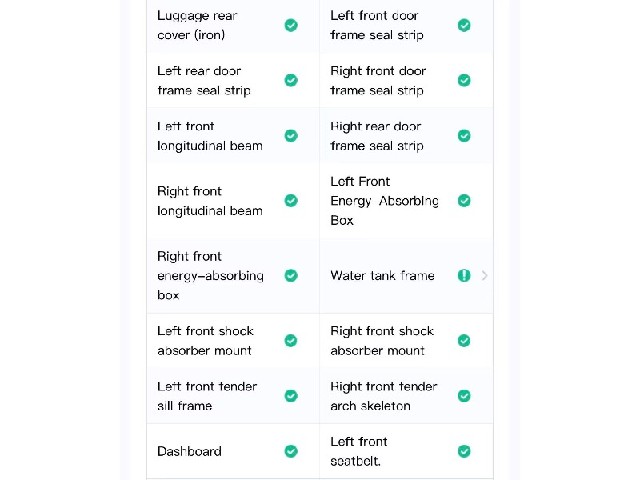Tap the Left front fender sill frame checkmark
640x480 pixels.
(x=291, y=396)
